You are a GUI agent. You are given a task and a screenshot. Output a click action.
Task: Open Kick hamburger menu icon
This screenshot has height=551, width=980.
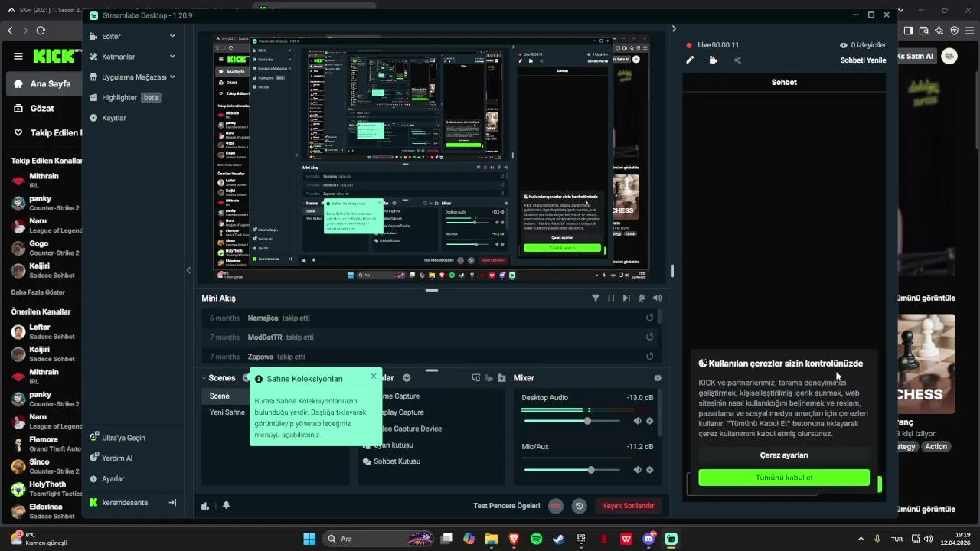[18, 56]
